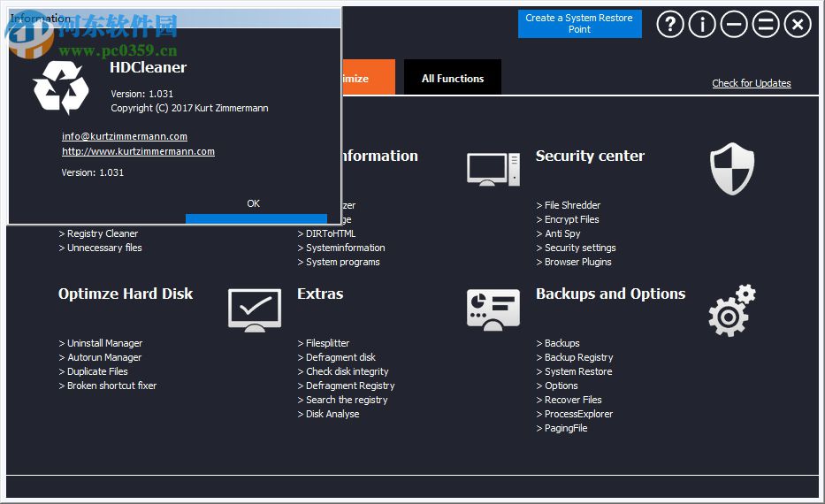Click the presentation chart icon beside Extras
Screen dimensions: 825x504
coord(493,309)
